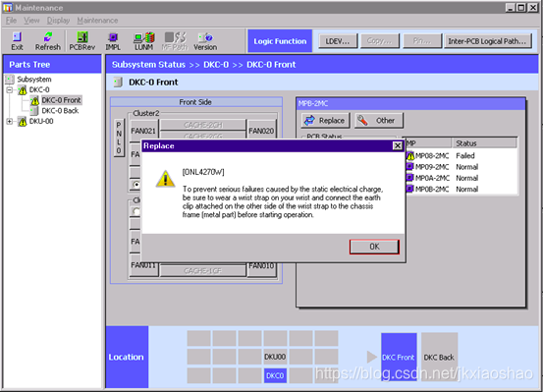Viewport: 543px width, 392px height.
Task: Select FAN020 on the Front Side diagram
Action: 261,131
